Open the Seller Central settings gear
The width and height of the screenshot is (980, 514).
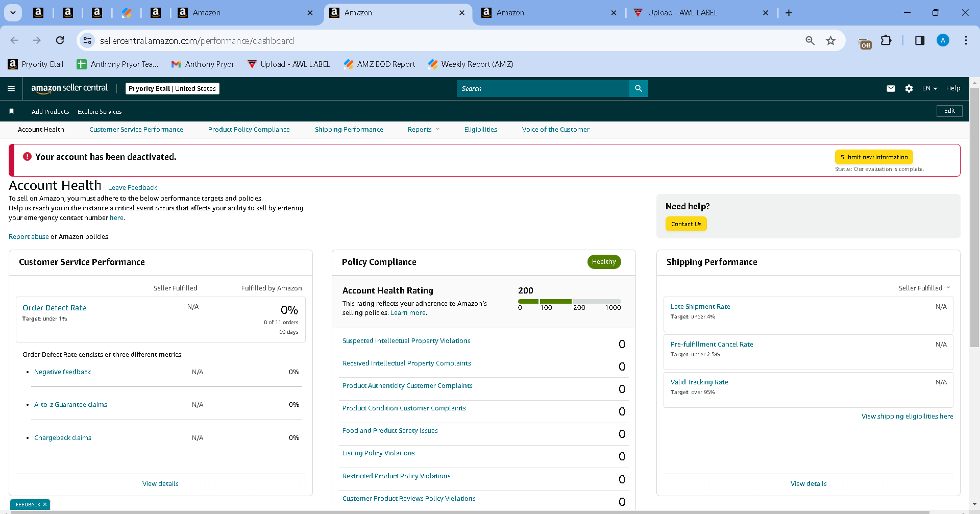(x=909, y=89)
